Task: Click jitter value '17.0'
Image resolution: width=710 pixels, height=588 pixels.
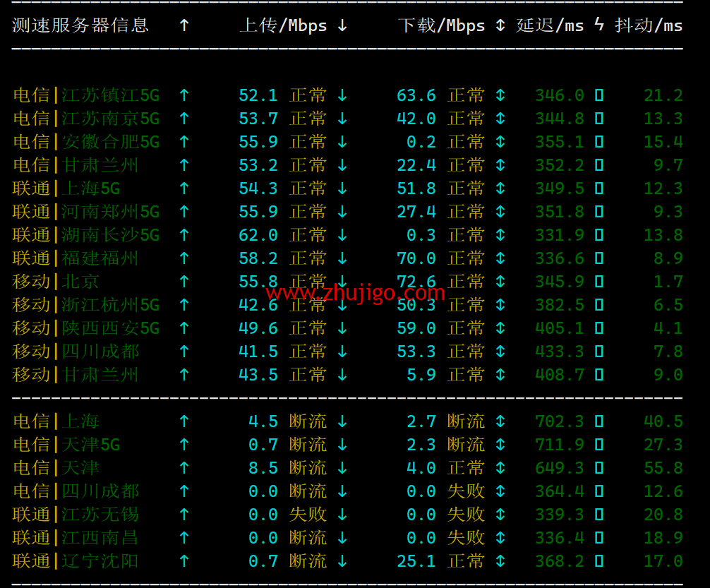Action: (663, 561)
